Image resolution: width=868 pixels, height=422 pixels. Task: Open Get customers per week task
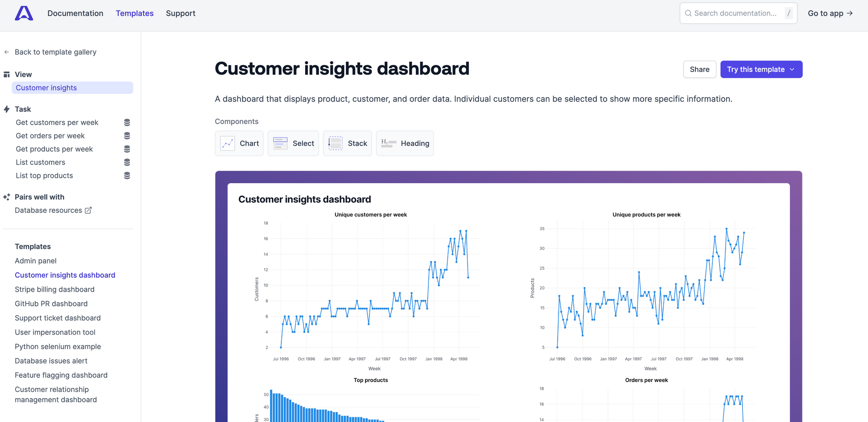57,122
